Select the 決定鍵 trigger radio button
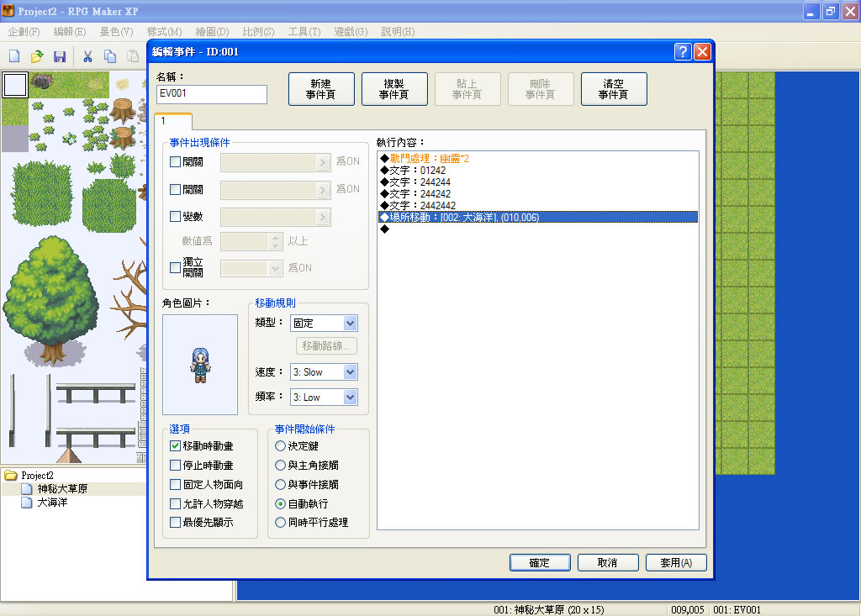This screenshot has height=616, width=861. coord(280,445)
